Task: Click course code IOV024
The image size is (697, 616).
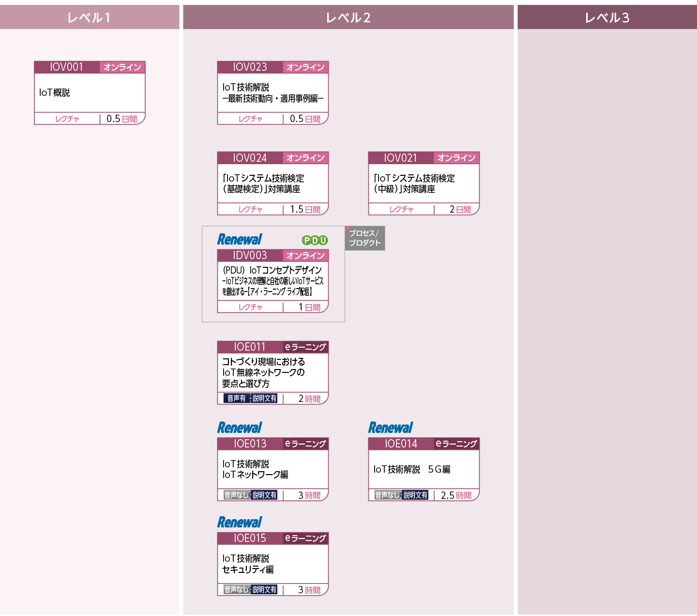Action: [250, 158]
